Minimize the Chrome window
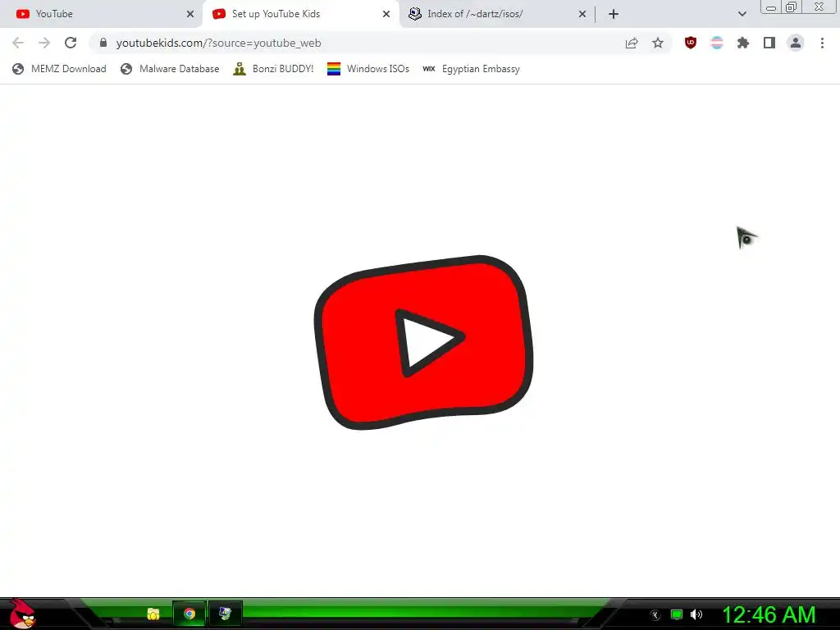This screenshot has width=840, height=630. [x=771, y=7]
